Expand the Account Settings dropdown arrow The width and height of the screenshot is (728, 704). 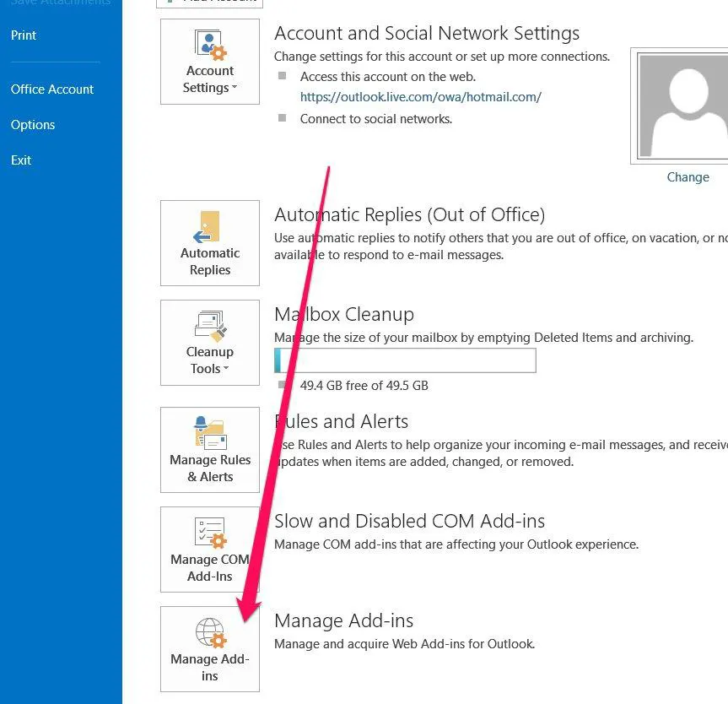coord(234,89)
